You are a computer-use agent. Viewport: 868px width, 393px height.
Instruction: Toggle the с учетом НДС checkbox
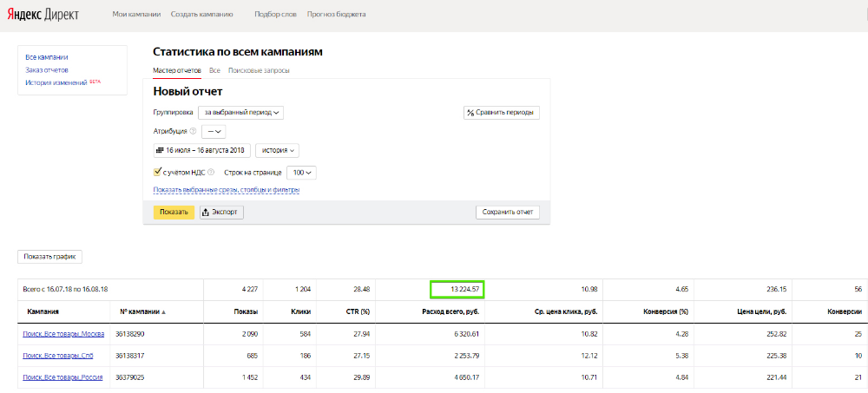click(x=157, y=172)
